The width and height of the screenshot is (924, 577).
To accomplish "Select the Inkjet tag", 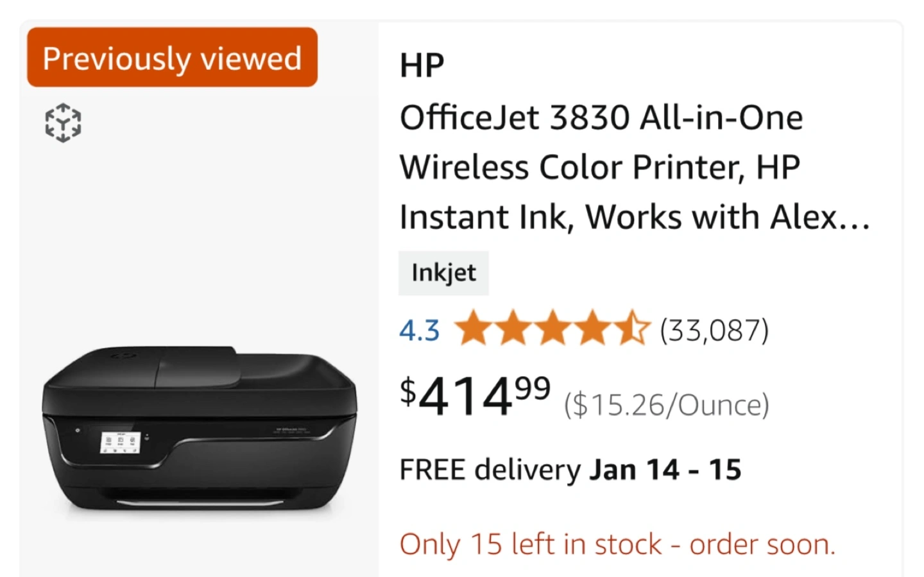I will pos(443,273).
